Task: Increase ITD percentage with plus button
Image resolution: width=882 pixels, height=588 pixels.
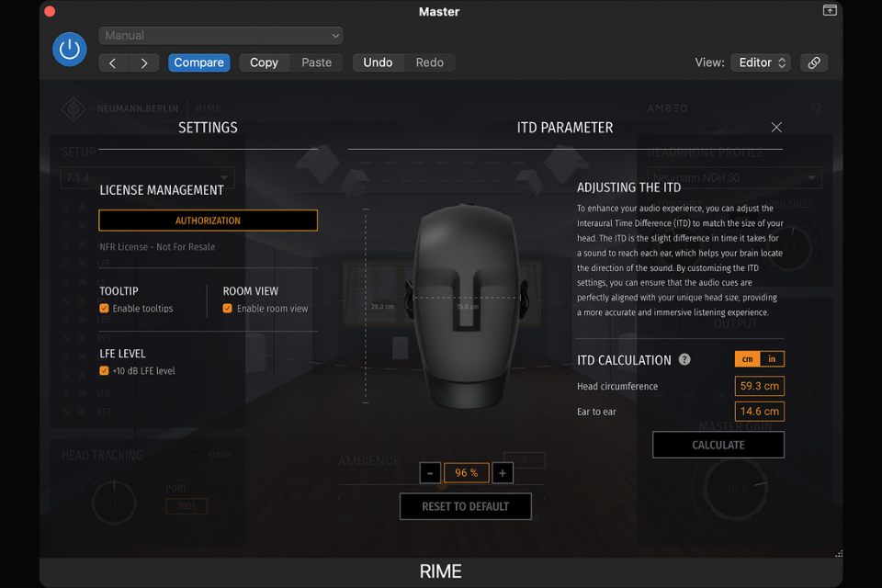Action: 503,473
